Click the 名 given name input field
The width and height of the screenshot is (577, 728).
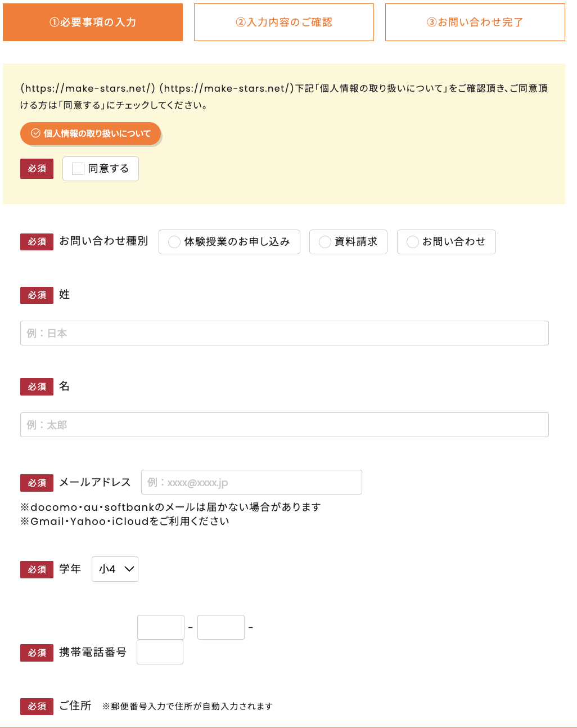284,425
